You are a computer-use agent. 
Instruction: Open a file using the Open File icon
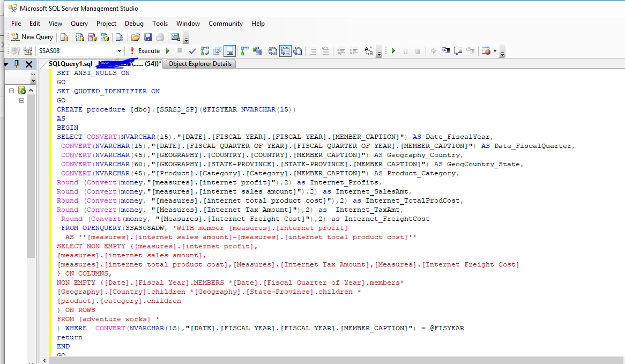click(x=137, y=37)
